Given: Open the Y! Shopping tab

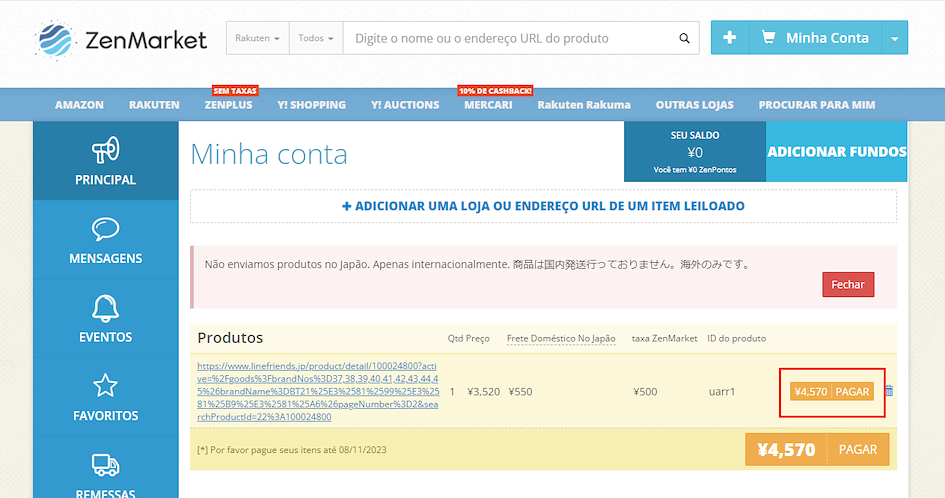Looking at the screenshot, I should pos(312,105).
